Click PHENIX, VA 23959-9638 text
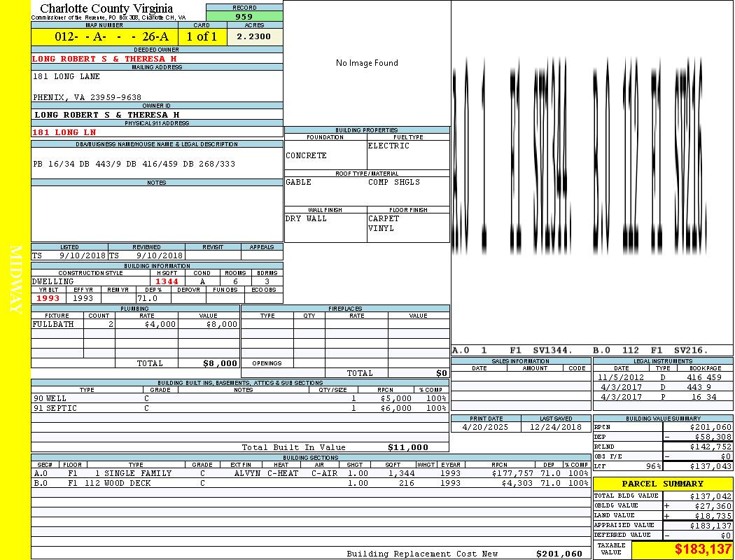This screenshot has width=735, height=560. [x=87, y=97]
